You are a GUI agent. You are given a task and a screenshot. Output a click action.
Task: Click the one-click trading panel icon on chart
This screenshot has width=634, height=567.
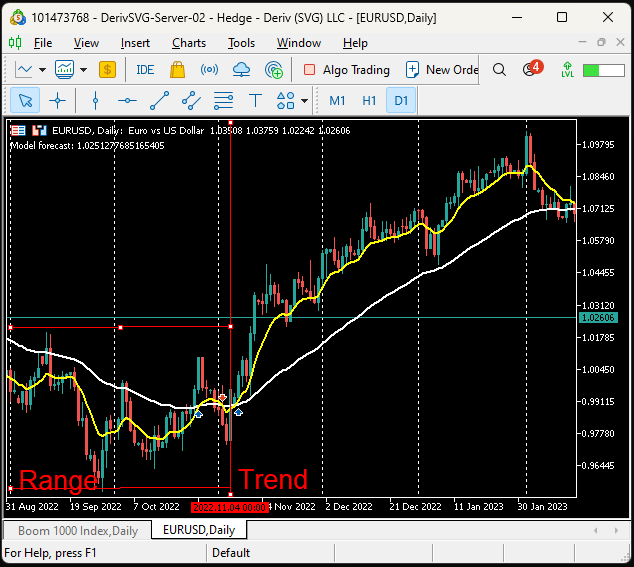click(39, 130)
